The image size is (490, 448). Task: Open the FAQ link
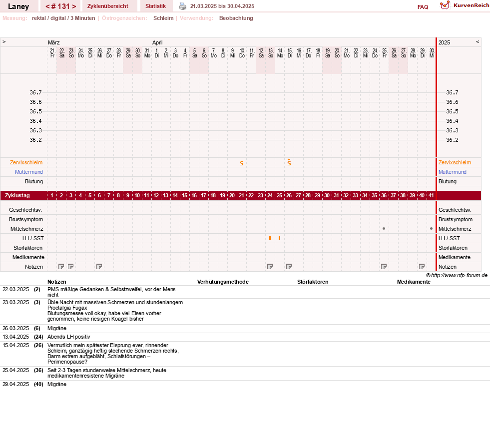pos(423,7)
